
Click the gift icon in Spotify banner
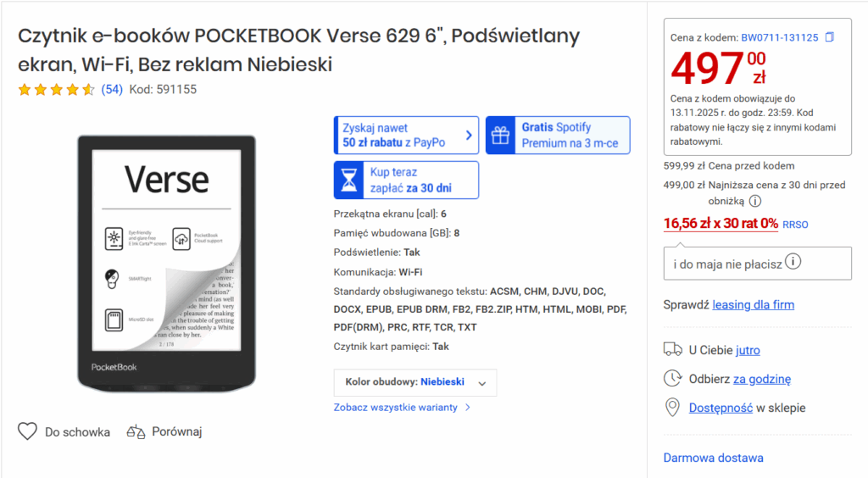click(x=501, y=136)
